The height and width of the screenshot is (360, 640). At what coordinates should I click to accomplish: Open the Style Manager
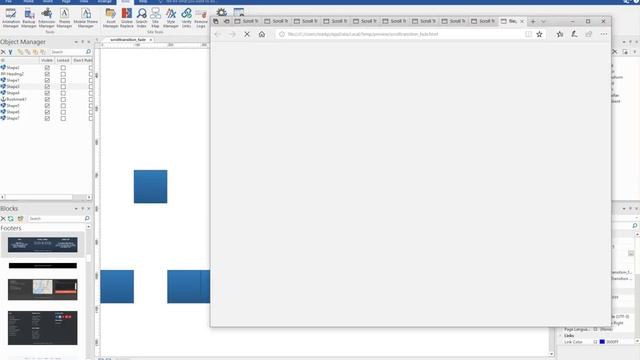171,18
